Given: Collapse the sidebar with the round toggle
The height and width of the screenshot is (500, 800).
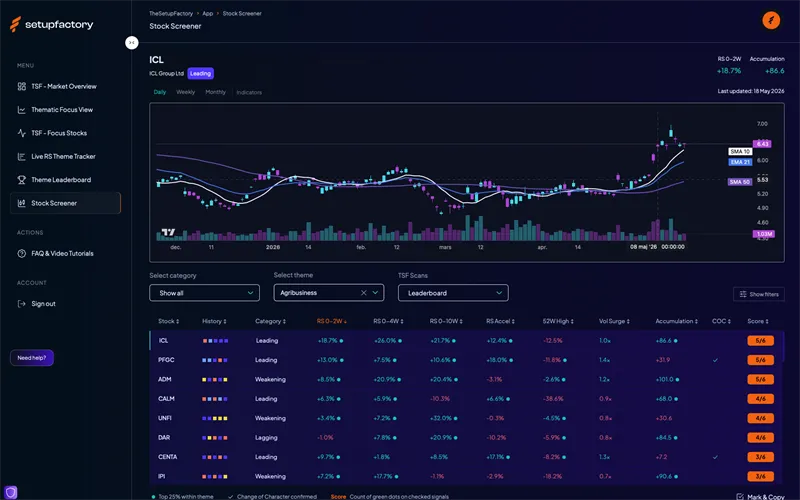Looking at the screenshot, I should (x=132, y=43).
